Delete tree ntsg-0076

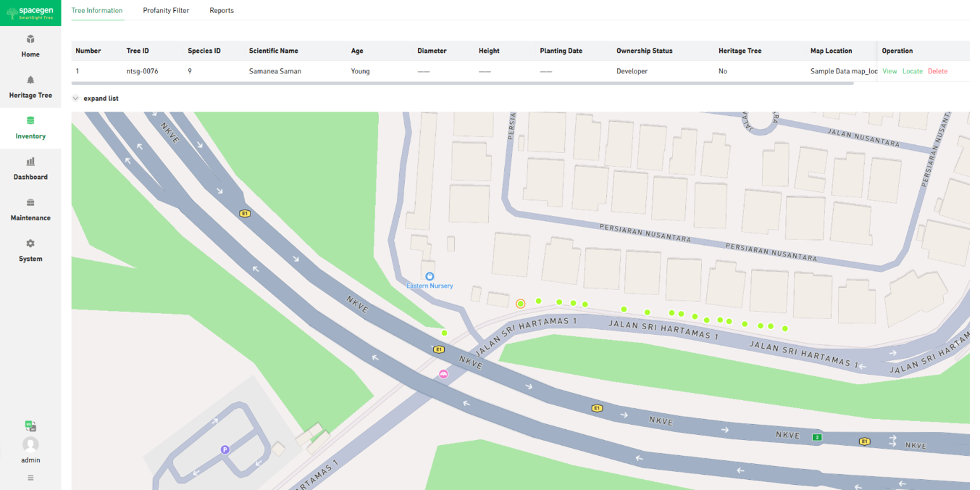(x=938, y=72)
